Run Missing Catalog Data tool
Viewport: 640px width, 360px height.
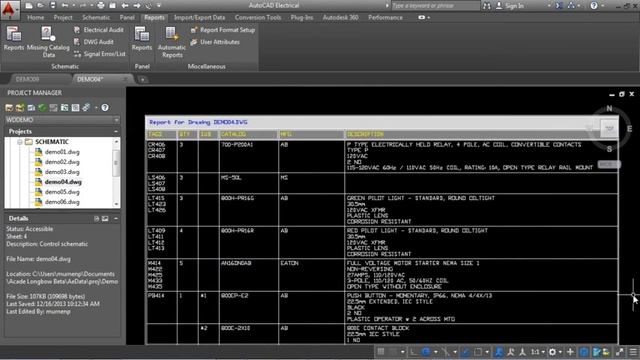48,42
